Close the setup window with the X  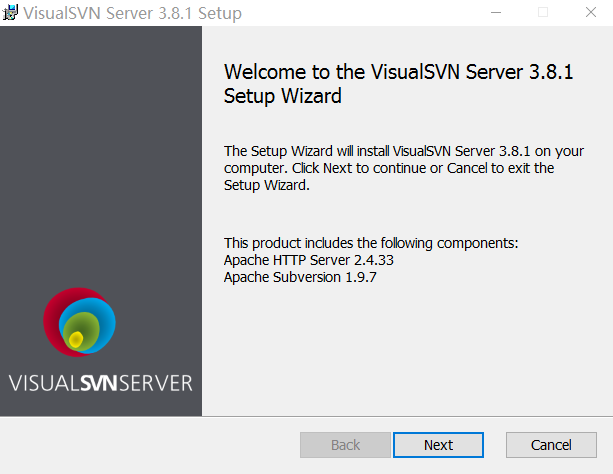coord(591,13)
